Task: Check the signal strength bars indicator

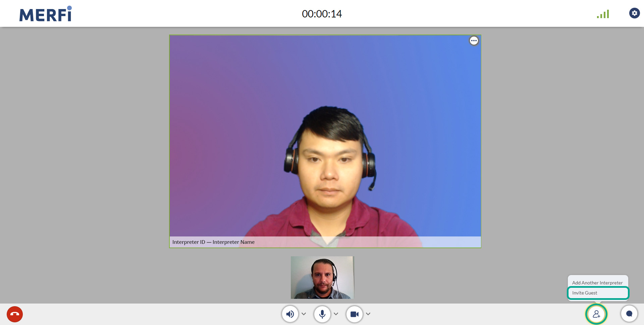Action: point(603,14)
